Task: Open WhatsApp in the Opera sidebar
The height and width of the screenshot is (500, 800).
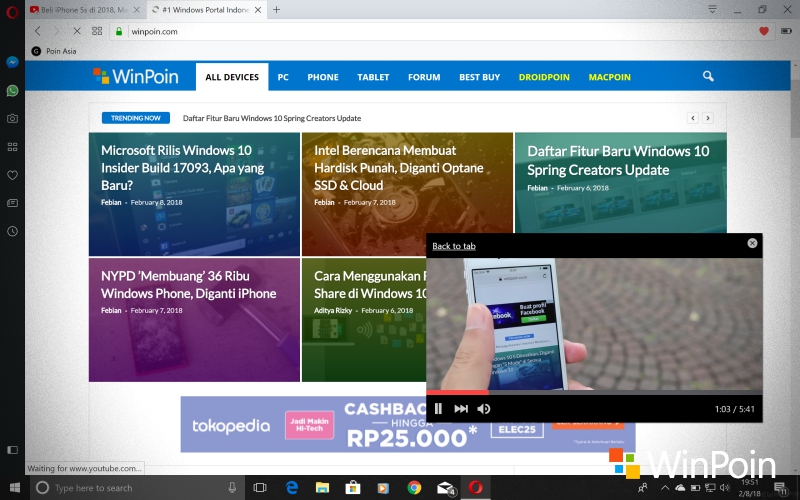Action: coord(12,90)
